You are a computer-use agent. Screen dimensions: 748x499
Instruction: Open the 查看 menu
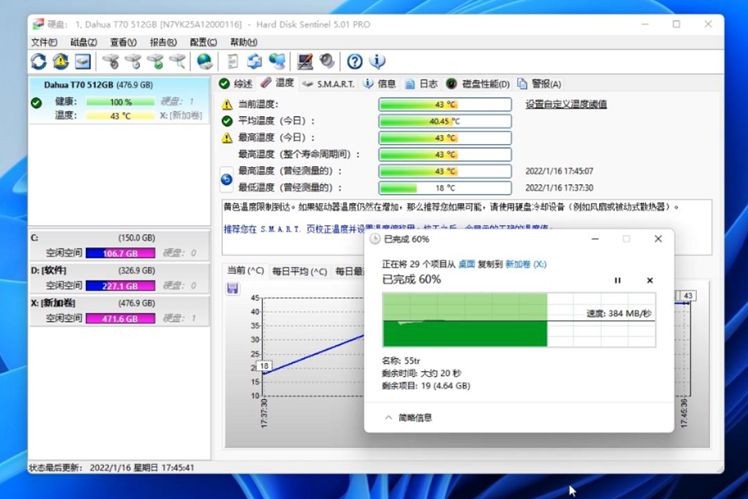tap(124, 42)
